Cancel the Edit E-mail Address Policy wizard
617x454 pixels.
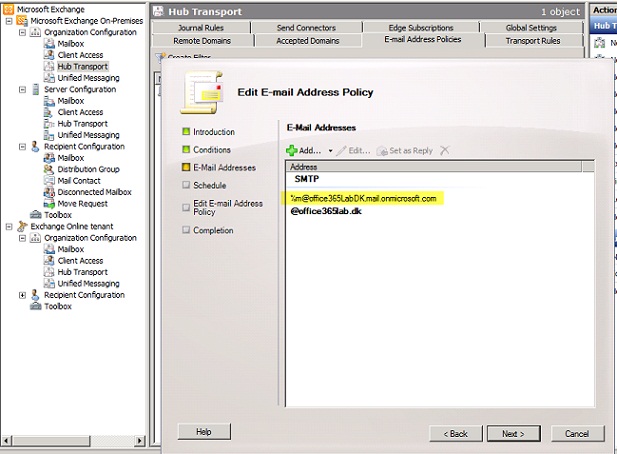click(x=577, y=434)
